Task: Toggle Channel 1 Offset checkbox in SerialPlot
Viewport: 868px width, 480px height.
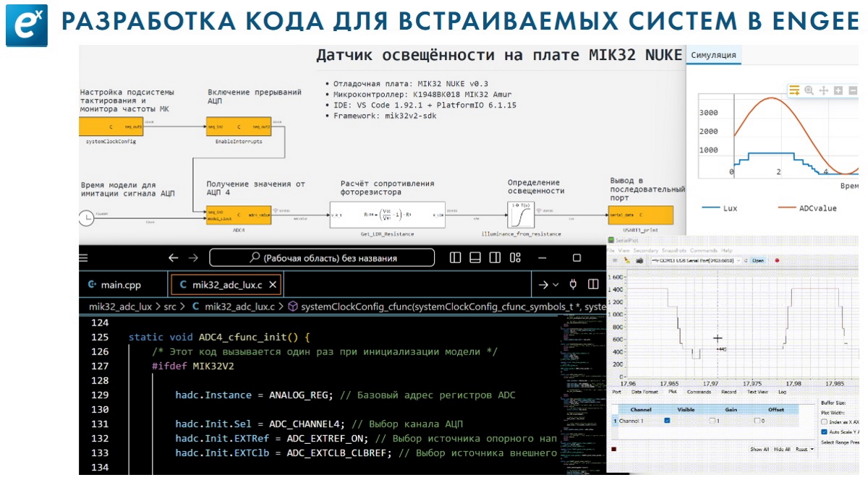Action: click(757, 421)
